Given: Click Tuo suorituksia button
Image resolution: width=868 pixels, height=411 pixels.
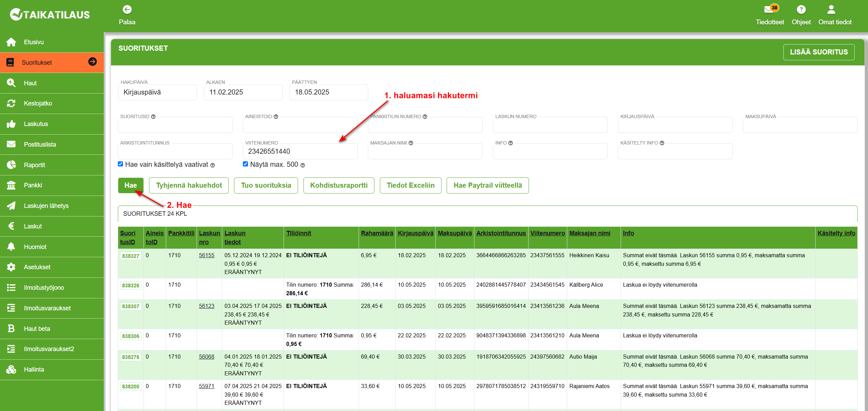Looking at the screenshot, I should click(266, 185).
